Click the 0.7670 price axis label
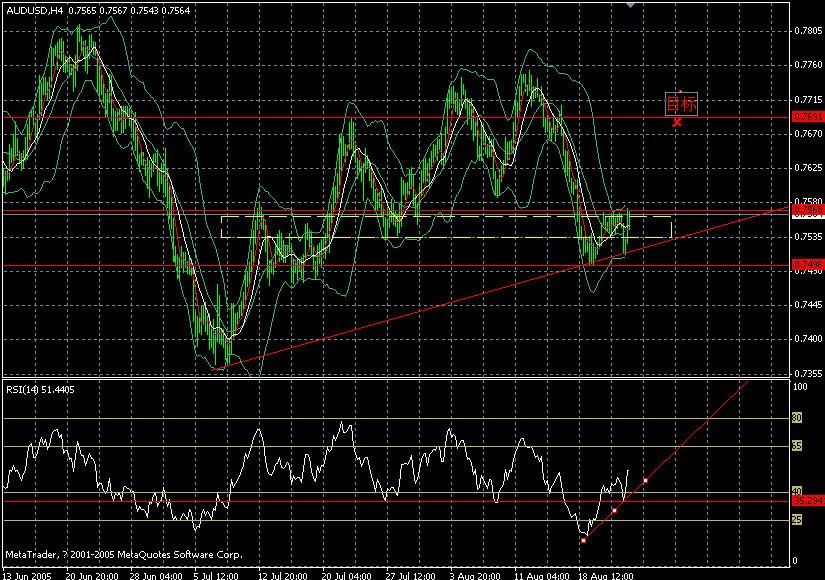Viewport: 825px width, 580px height. pos(808,134)
